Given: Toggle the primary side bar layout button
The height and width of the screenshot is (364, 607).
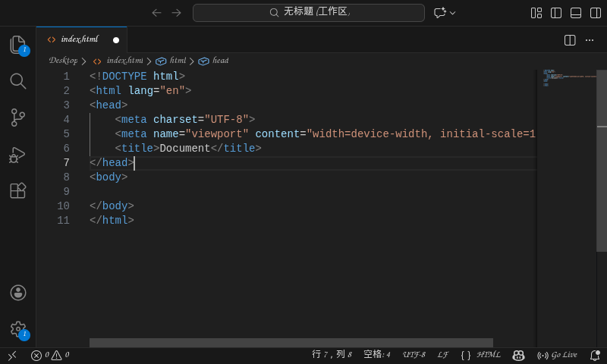Looking at the screenshot, I should (x=556, y=13).
